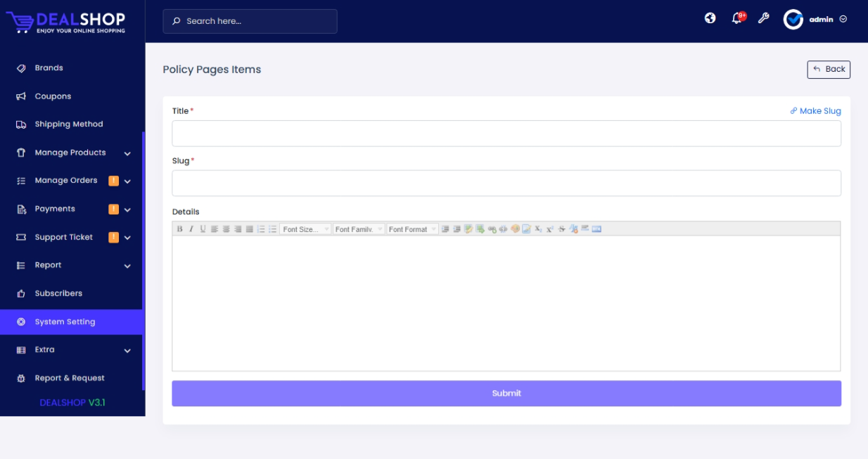Click the superscript icon in editor toolbar

tap(550, 229)
